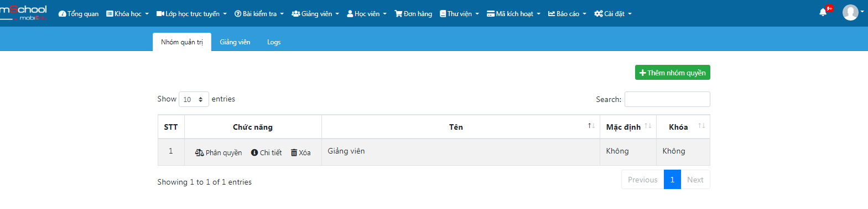Image resolution: width=868 pixels, height=209 pixels.
Task: Focus the Search input field
Action: (x=667, y=99)
